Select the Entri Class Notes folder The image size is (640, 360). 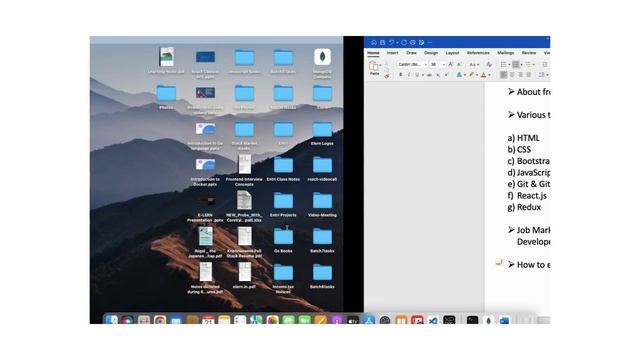pyautogui.click(x=283, y=165)
